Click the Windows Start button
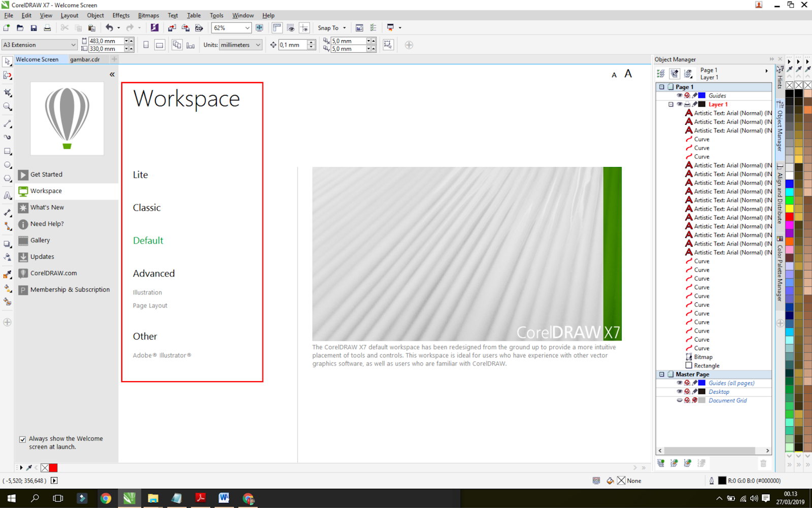This screenshot has height=508, width=812. pos(11,498)
